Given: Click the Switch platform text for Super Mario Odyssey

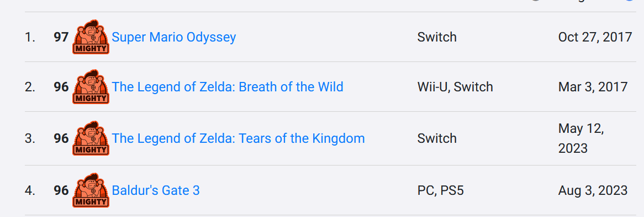Looking at the screenshot, I should coord(437,37).
